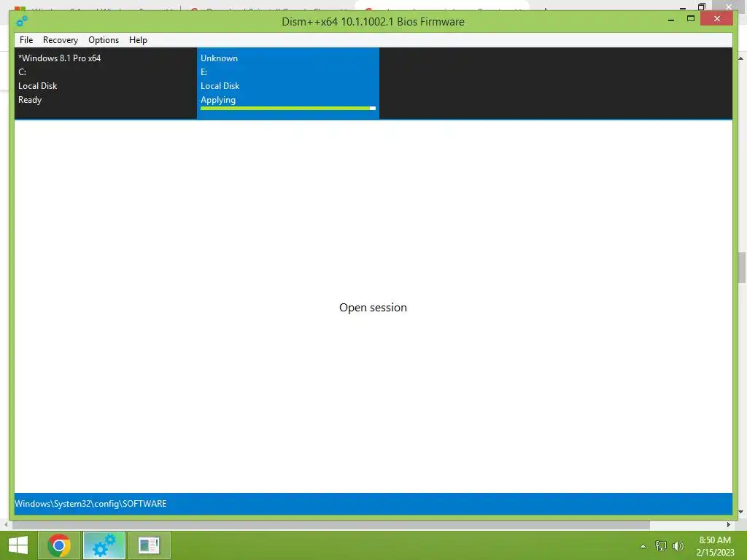Open the network tray icon
The height and width of the screenshot is (560, 747).
(x=661, y=546)
